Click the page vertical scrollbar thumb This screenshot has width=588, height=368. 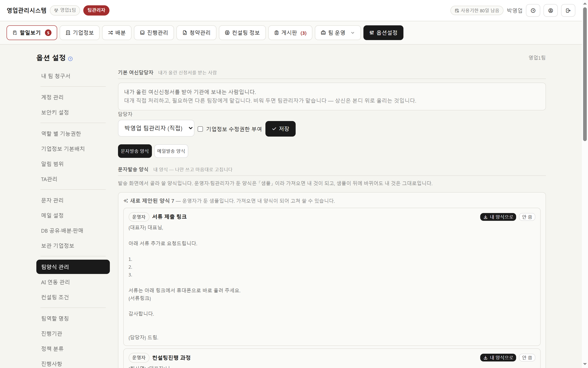coord(585,74)
